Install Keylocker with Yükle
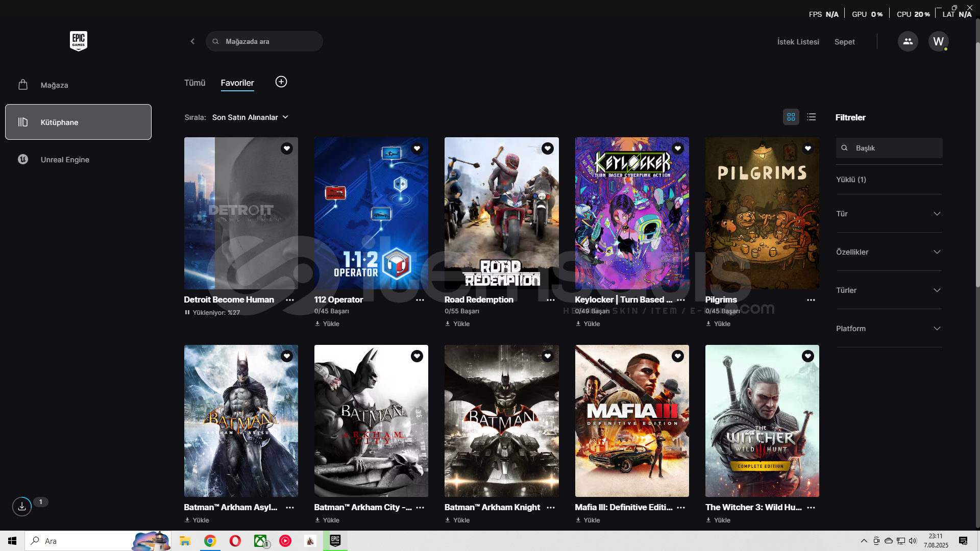This screenshot has width=980, height=551. click(x=588, y=324)
